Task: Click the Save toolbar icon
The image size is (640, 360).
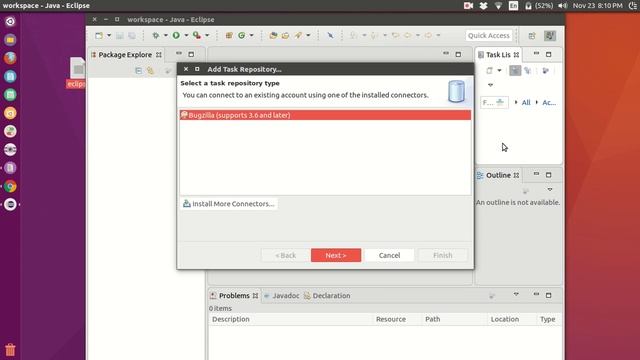Action: 120,36
